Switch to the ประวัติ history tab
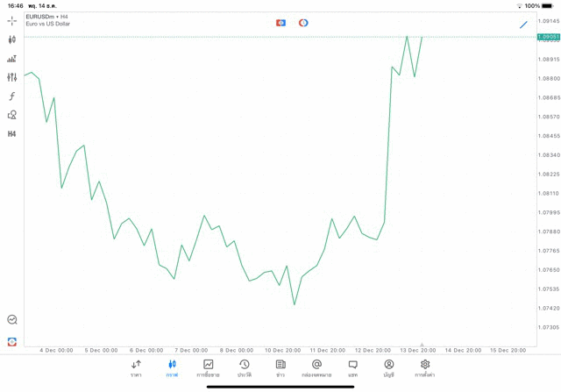 (x=245, y=368)
